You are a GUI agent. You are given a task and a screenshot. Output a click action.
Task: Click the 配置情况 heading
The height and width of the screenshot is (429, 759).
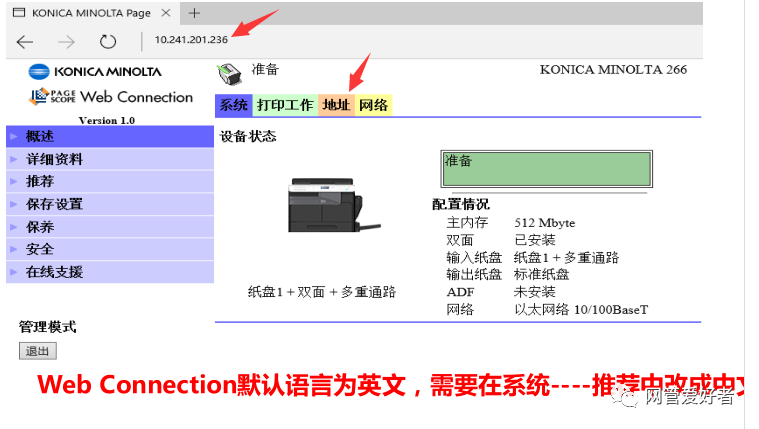click(461, 204)
